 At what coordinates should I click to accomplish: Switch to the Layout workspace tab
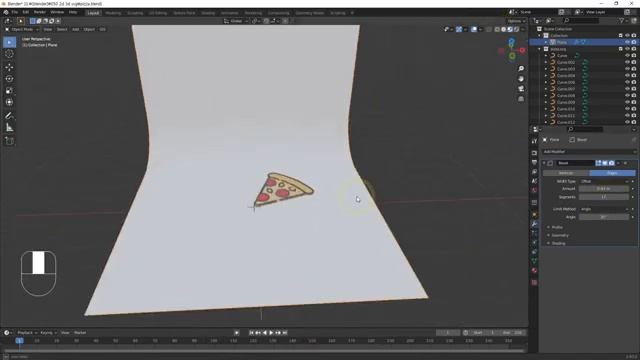click(x=93, y=13)
